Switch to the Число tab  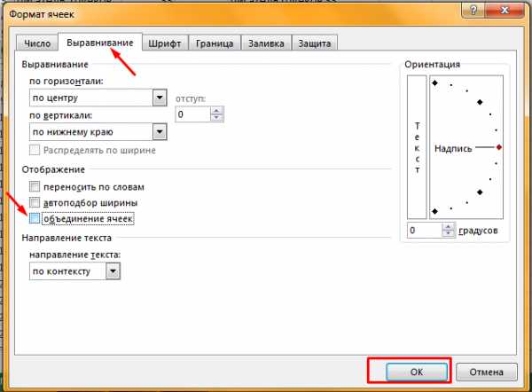pyautogui.click(x=37, y=43)
